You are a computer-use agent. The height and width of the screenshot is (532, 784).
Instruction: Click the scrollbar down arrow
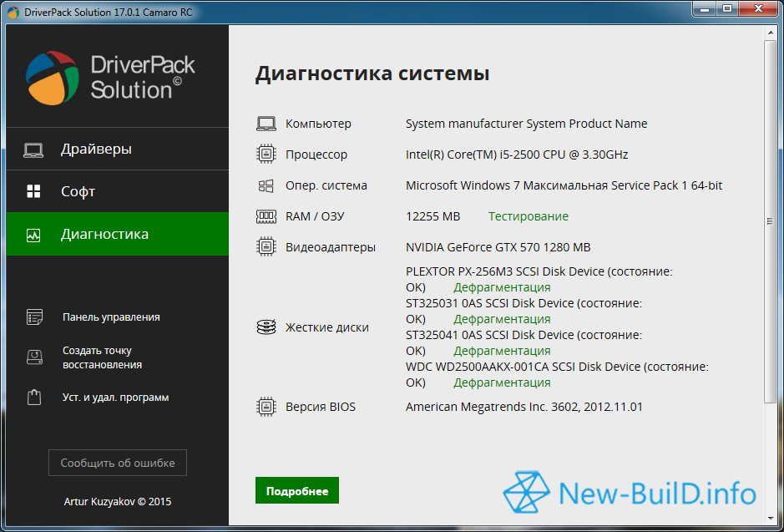pyautogui.click(x=770, y=519)
